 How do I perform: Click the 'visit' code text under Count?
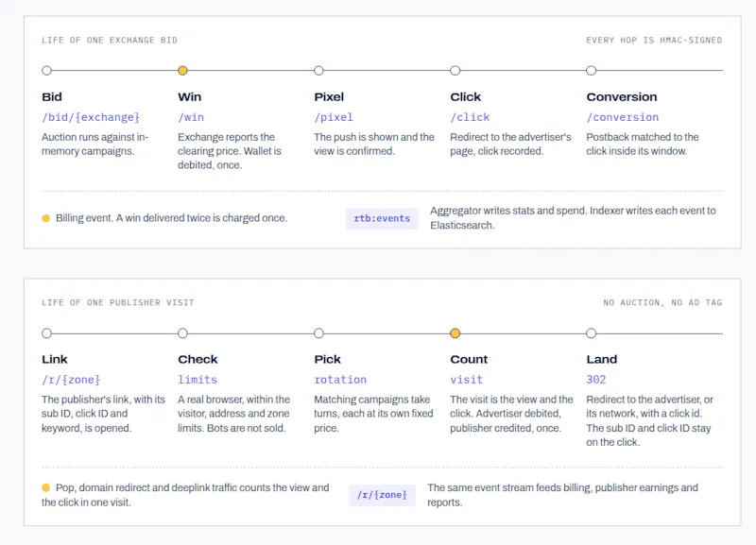(x=467, y=380)
